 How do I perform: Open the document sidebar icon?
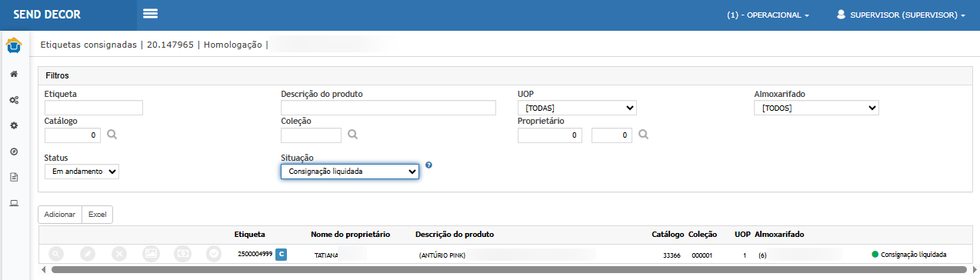pos(14,177)
